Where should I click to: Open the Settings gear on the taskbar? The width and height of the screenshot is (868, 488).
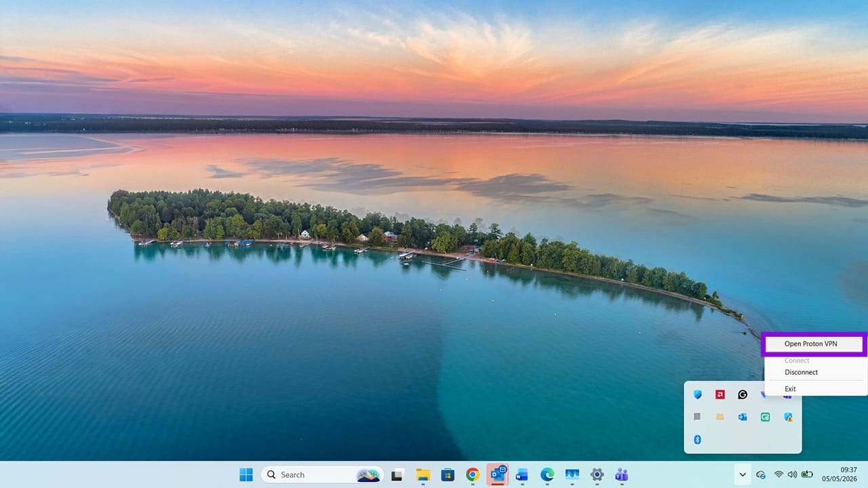[x=597, y=474]
